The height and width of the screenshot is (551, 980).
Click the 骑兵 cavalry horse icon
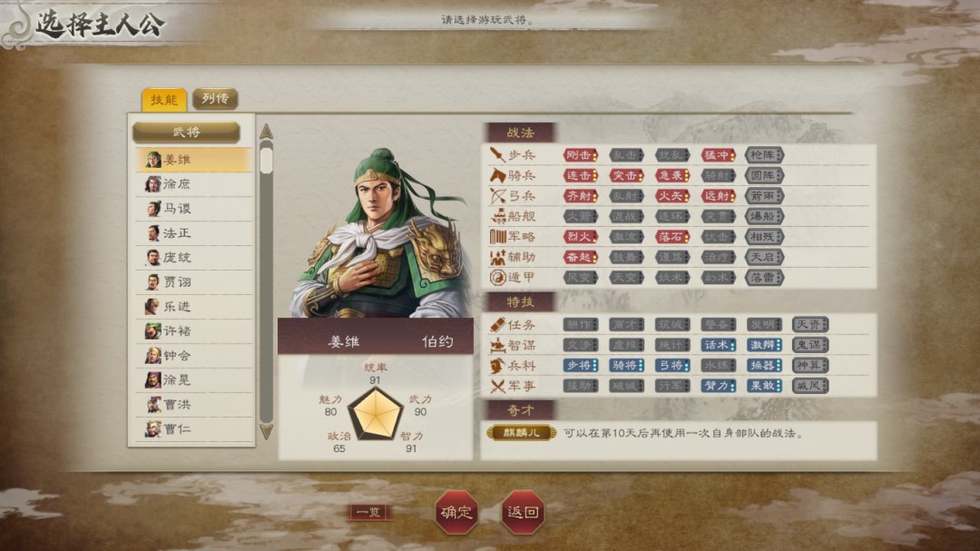point(497,175)
